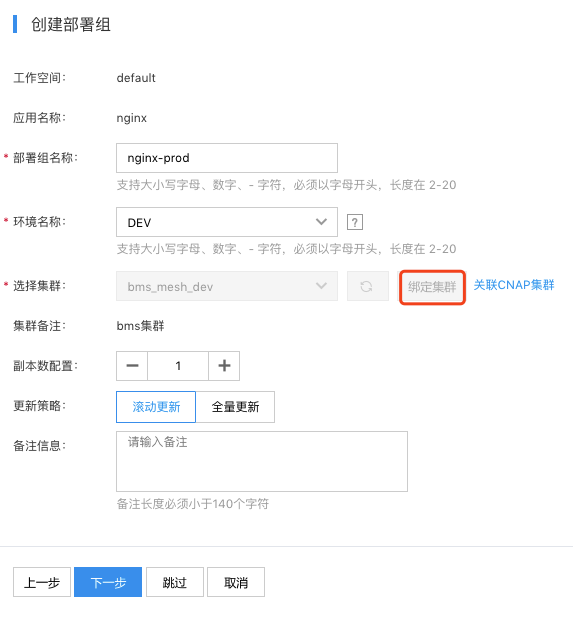Open the 选择集群 bms_mesh_dev combo box
The height and width of the screenshot is (618, 573).
pyautogui.click(x=227, y=286)
